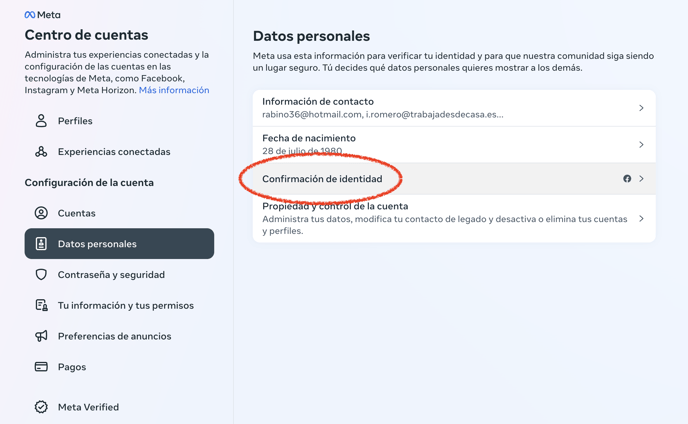The width and height of the screenshot is (688, 424).
Task: Click the Preferencias de anuncios megaphone icon
Action: pyautogui.click(x=41, y=336)
